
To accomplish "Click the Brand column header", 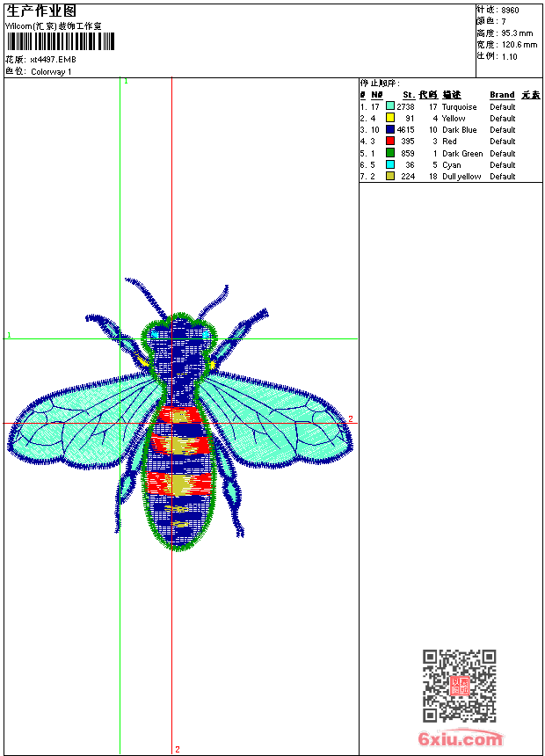I will click(502, 95).
